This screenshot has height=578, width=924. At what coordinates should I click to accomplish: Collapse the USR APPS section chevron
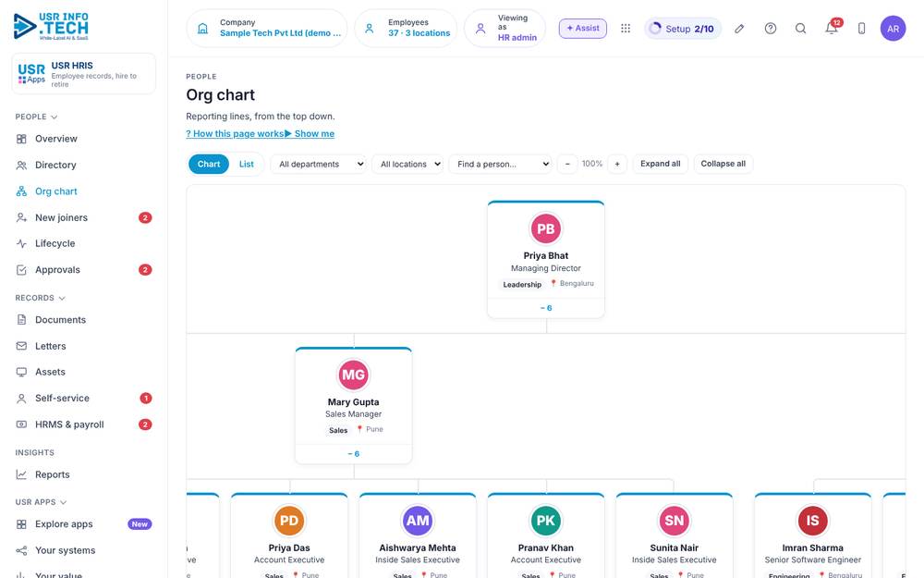[x=63, y=502]
